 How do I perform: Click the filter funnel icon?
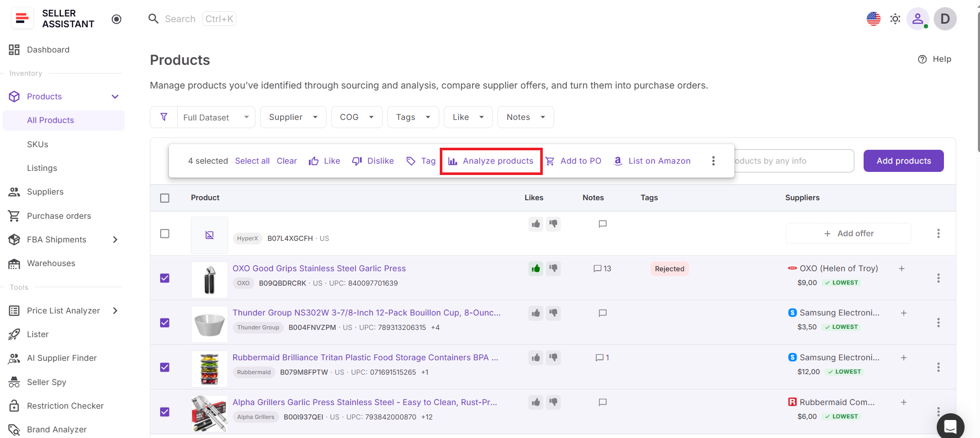(164, 117)
